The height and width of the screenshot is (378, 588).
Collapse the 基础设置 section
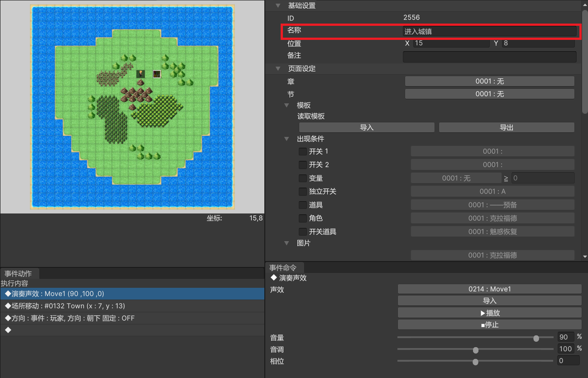tap(278, 6)
